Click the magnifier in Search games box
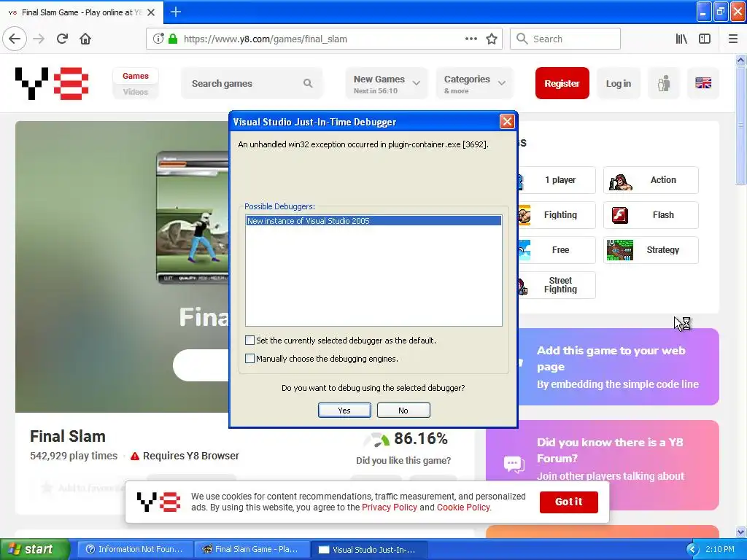Image resolution: width=747 pixels, height=560 pixels. point(308,83)
